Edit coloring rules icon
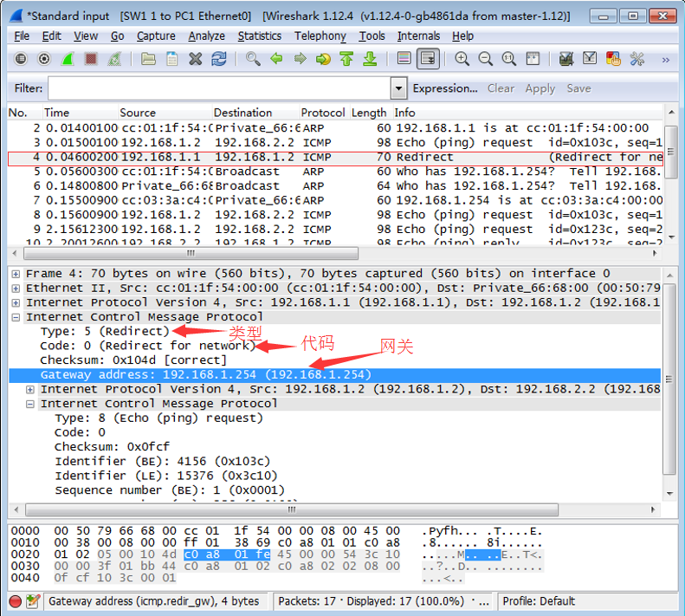Viewport: 685px width, 616px height. point(613,59)
